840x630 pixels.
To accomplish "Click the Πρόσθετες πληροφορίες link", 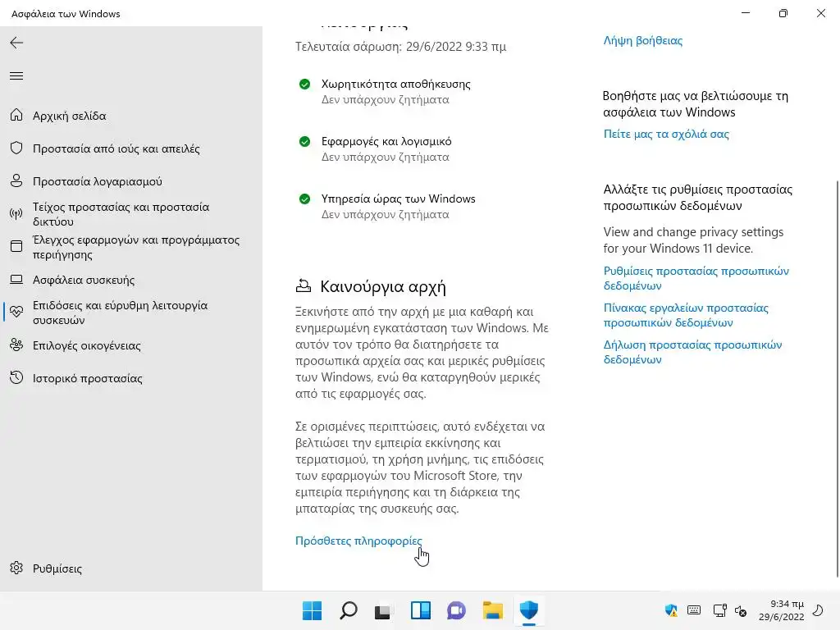I will pyautogui.click(x=358, y=541).
